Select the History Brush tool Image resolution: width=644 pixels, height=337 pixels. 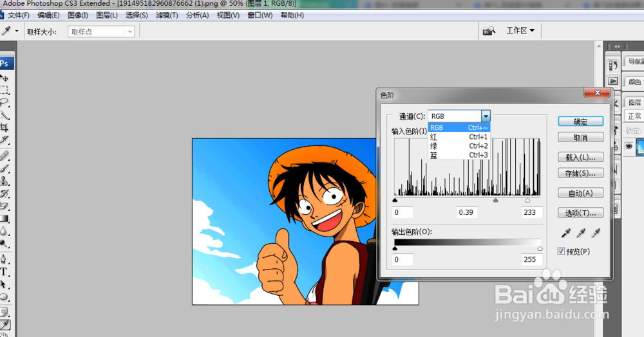click(x=5, y=193)
